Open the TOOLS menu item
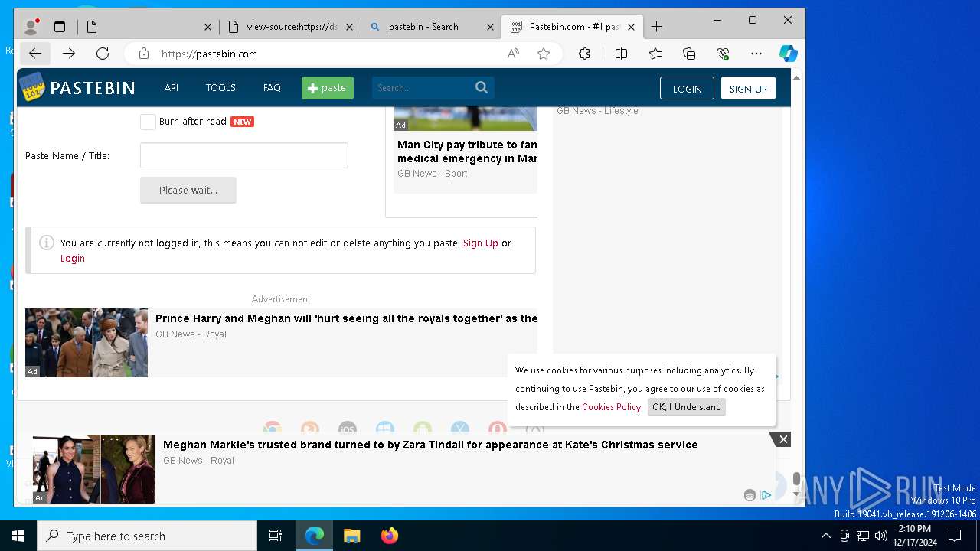Image resolution: width=980 pixels, height=551 pixels. 220,88
